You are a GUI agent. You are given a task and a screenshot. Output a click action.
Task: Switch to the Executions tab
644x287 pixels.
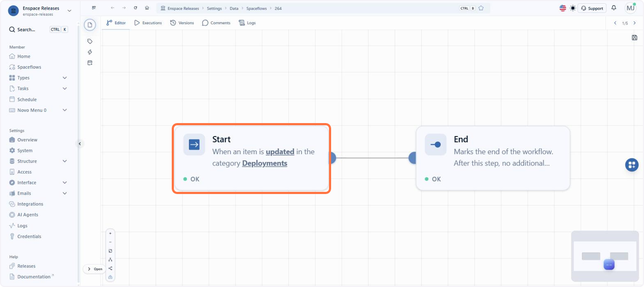pos(148,23)
